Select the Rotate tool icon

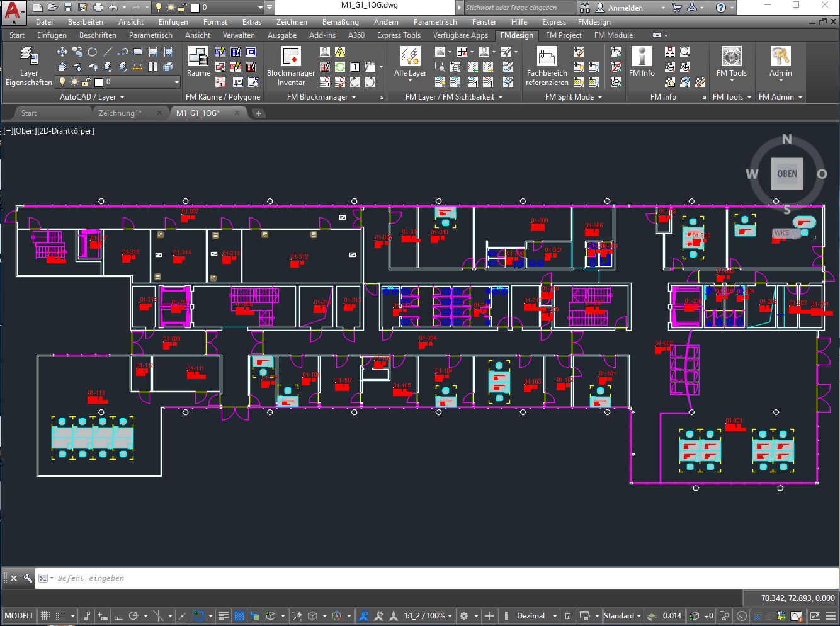[x=93, y=52]
